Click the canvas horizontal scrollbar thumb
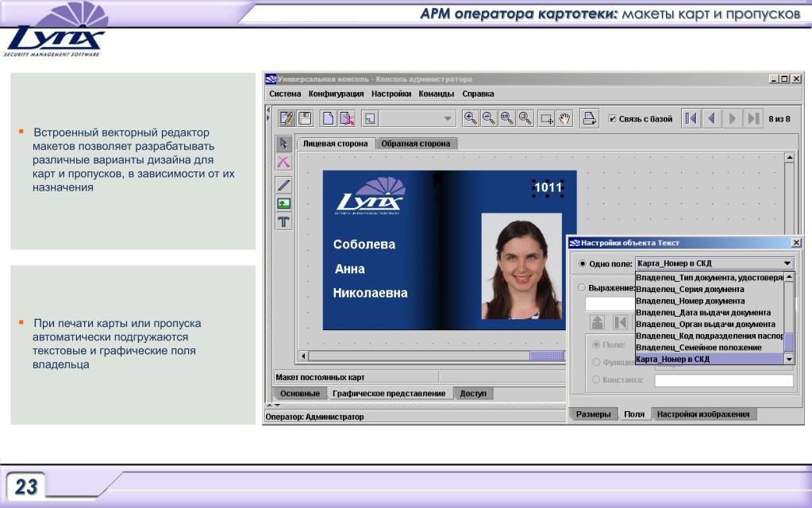812x508 pixels. 546,356
